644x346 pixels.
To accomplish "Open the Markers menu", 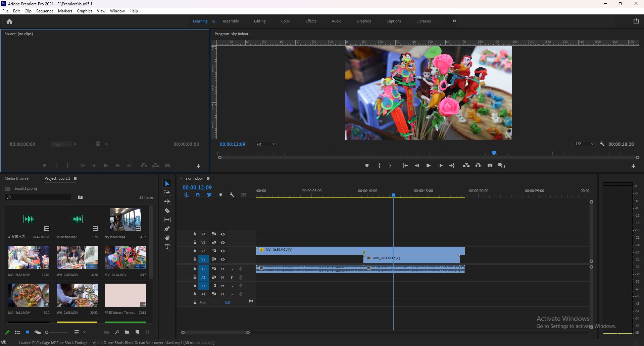I will tap(65, 11).
